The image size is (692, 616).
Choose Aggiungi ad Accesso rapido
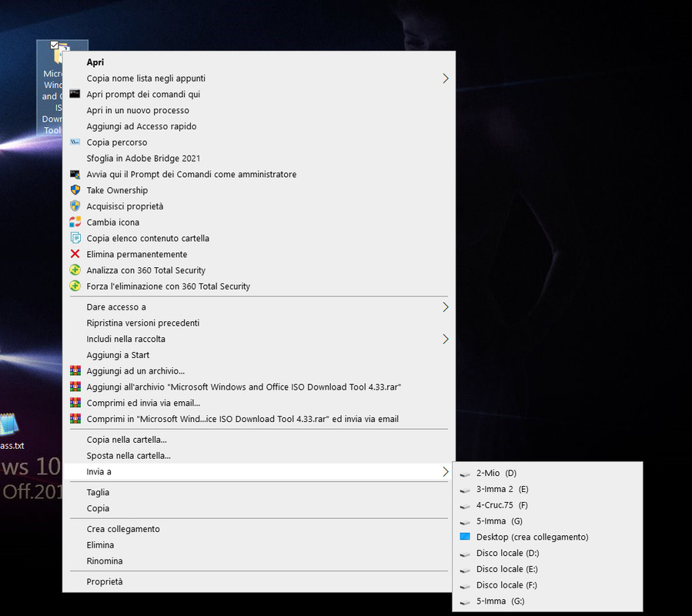259,126
